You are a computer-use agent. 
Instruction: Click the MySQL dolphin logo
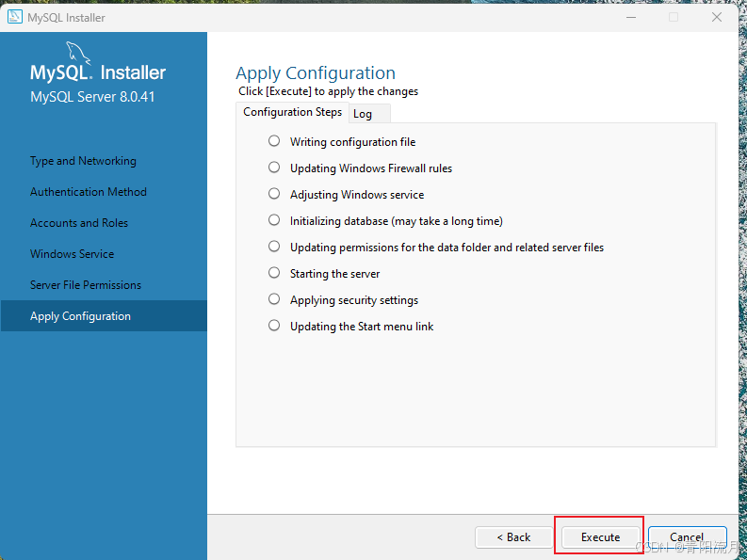tap(78, 53)
